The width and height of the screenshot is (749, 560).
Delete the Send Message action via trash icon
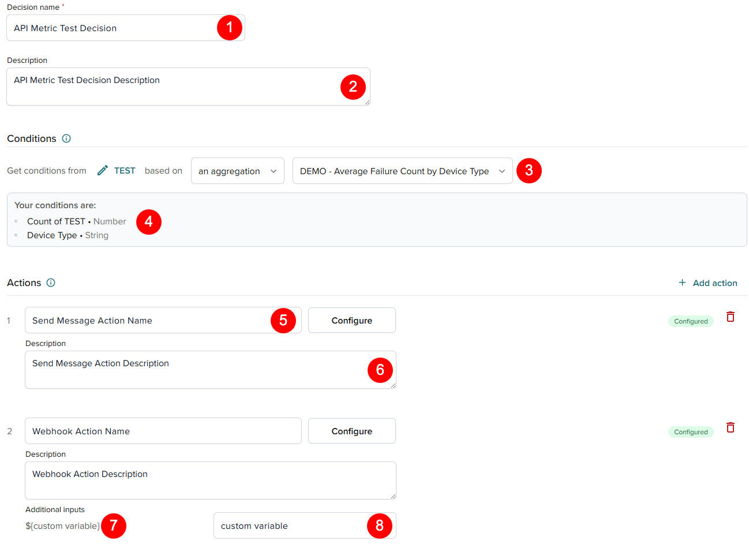pyautogui.click(x=730, y=317)
